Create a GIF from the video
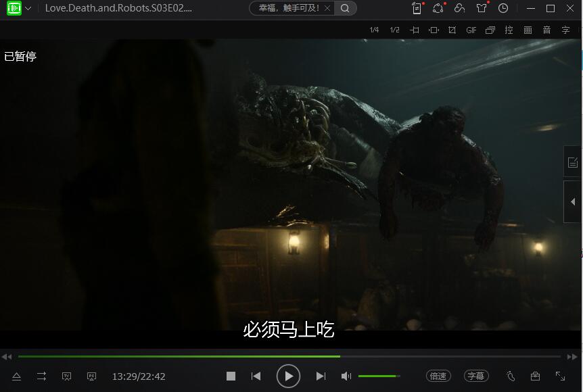The height and width of the screenshot is (392, 583). [471, 30]
